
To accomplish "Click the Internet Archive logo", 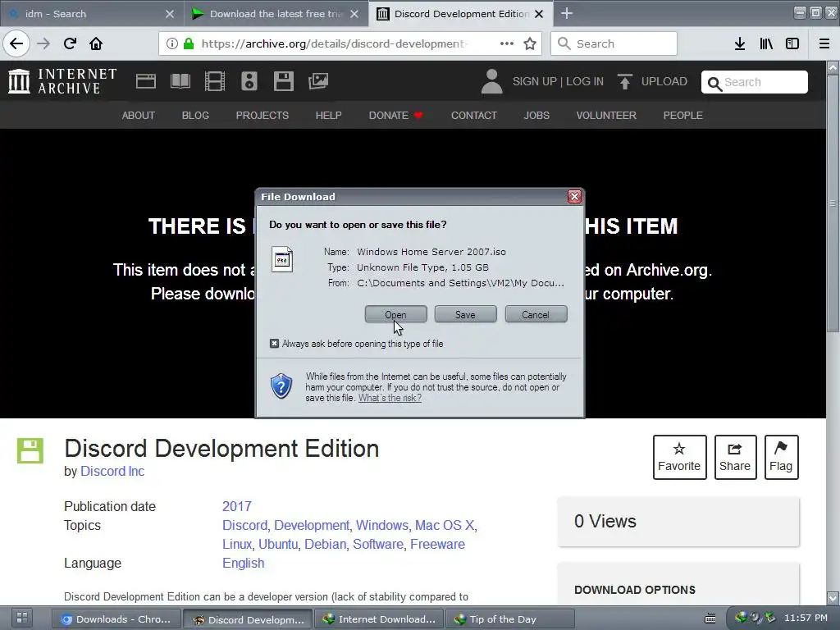I will point(62,81).
